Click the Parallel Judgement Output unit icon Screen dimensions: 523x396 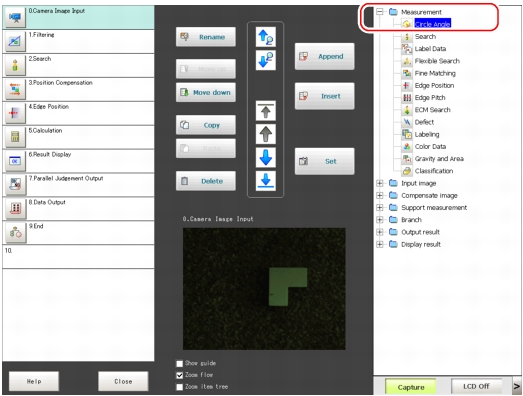click(15, 185)
